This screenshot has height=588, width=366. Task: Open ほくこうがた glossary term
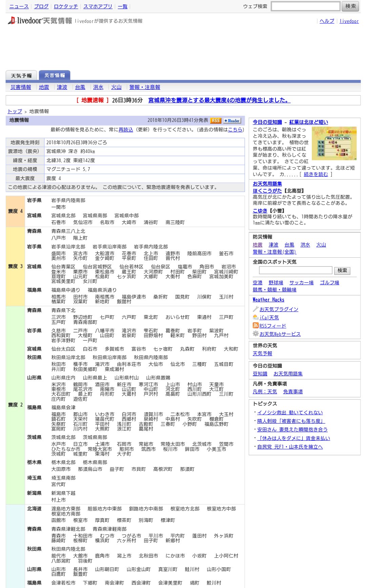[267, 191]
